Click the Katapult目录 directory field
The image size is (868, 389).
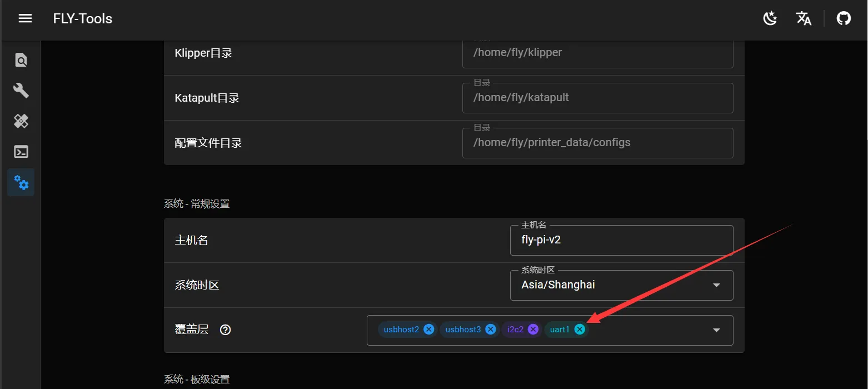[597, 98]
